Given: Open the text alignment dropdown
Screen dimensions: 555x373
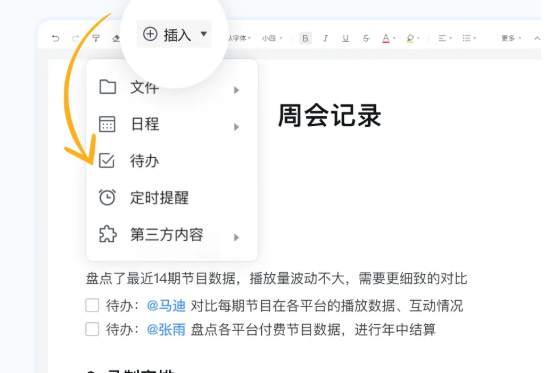Looking at the screenshot, I should pyautogui.click(x=445, y=38).
